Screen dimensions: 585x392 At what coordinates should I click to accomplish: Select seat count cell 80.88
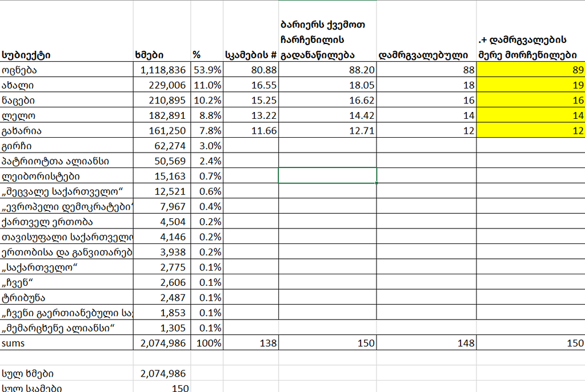(x=251, y=70)
